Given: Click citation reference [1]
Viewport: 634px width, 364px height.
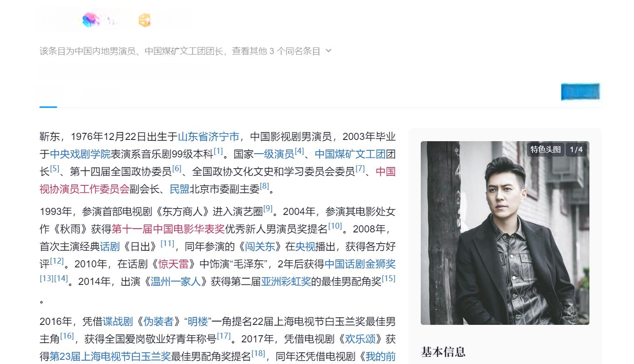Looking at the screenshot, I should click(x=218, y=151).
